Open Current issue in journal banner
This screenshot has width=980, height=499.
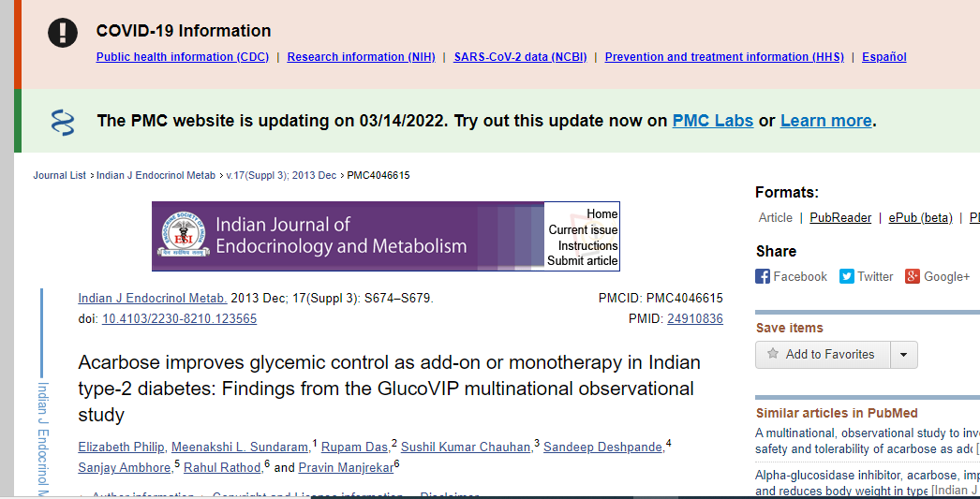pos(583,229)
